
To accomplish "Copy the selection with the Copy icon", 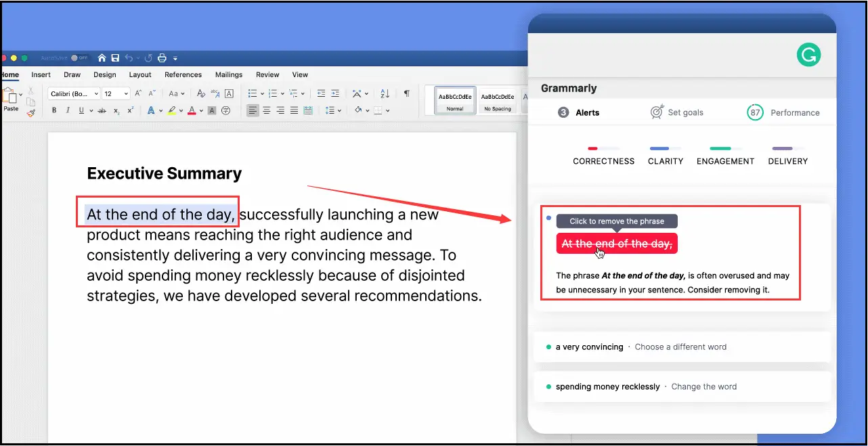I will coord(31,102).
